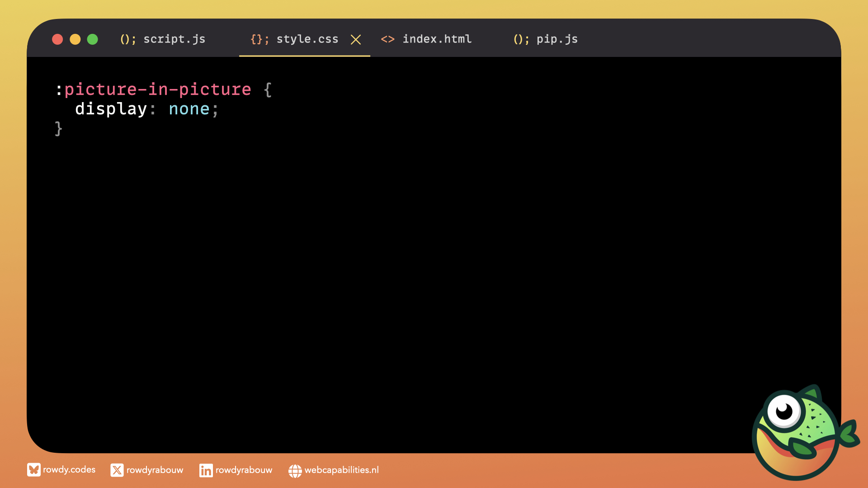The height and width of the screenshot is (488, 868).
Task: Open the webcapabilities.nl link
Action: [341, 470]
